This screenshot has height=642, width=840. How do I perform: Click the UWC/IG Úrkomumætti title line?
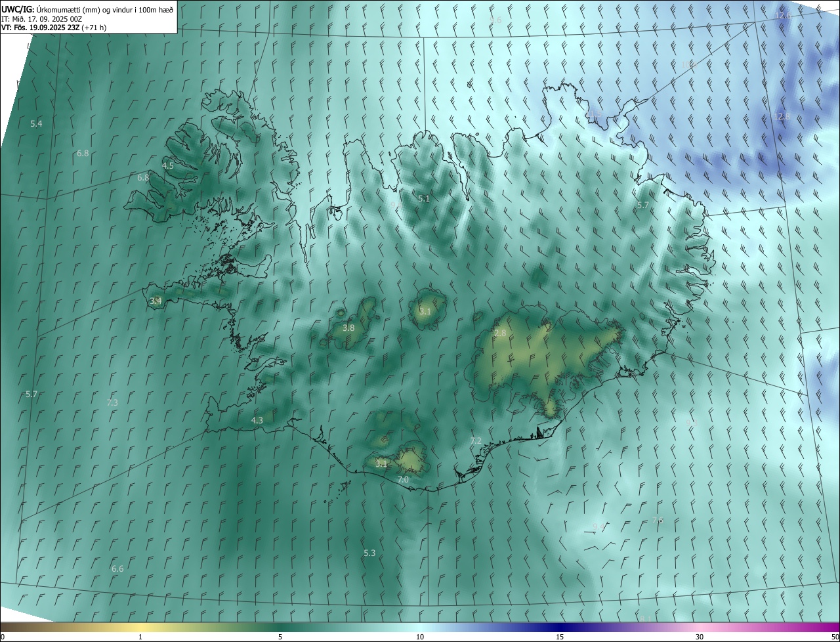tap(87, 9)
